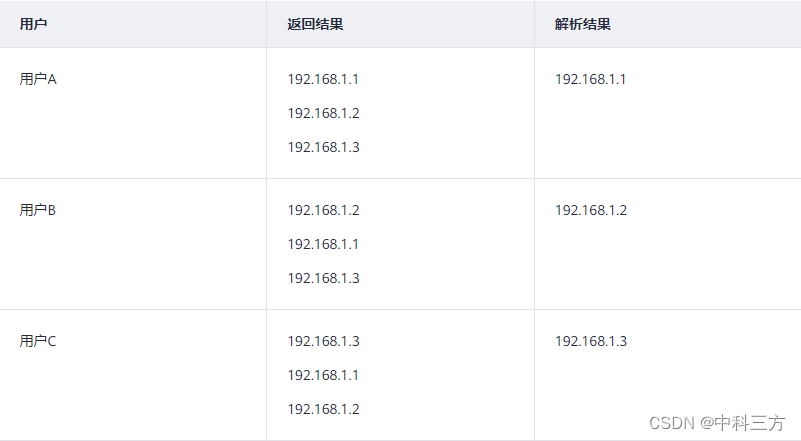The image size is (801, 441).
Task: Click 192.168.1.2 in 用户C's 返回结果 list
Action: pyautogui.click(x=323, y=409)
